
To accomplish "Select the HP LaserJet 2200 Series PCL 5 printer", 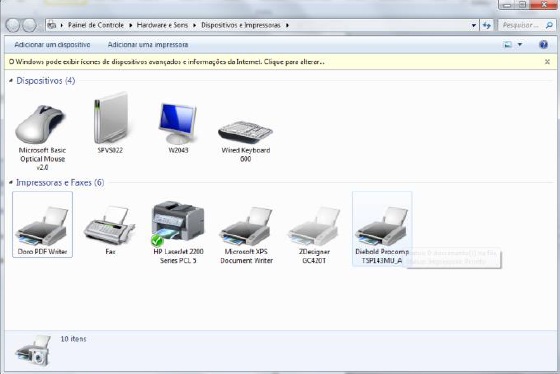I will pyautogui.click(x=178, y=232).
